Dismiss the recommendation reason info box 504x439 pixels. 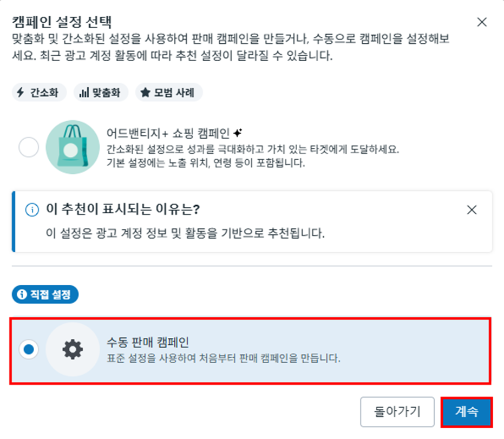pos(472,210)
